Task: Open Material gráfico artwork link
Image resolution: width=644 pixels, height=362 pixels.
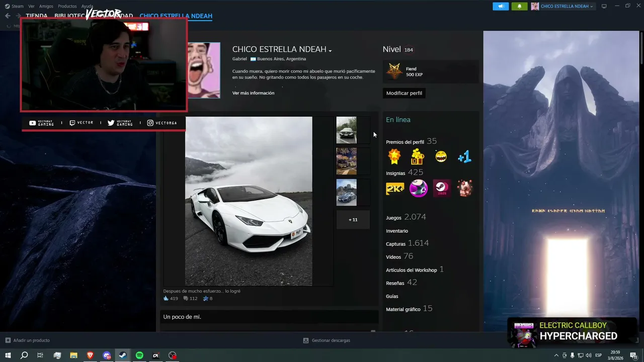Action: tap(403, 310)
